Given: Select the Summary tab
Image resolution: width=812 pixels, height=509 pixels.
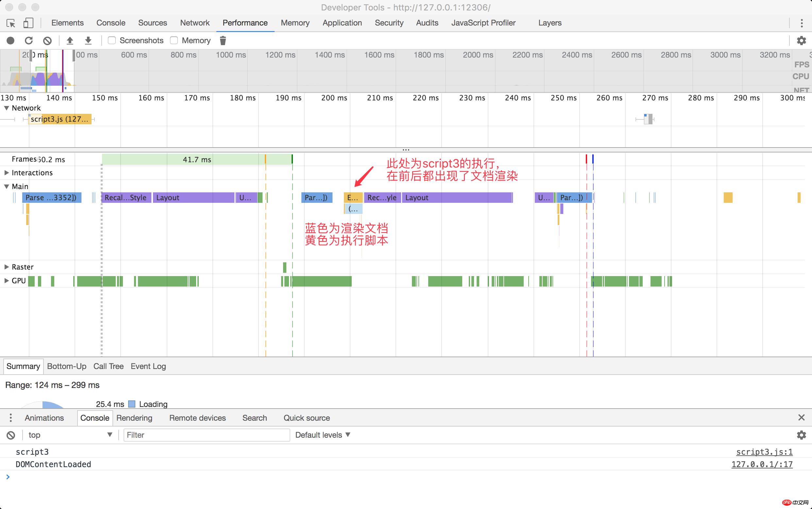Looking at the screenshot, I should point(23,366).
